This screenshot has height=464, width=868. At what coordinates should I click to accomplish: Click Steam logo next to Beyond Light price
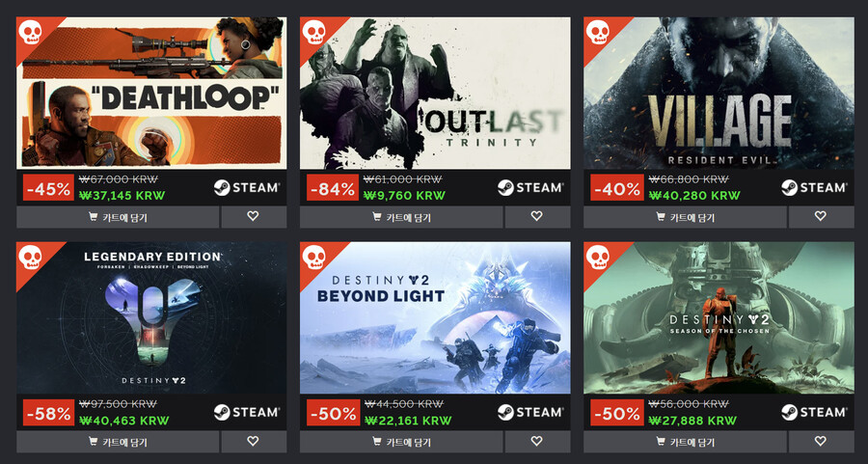coord(530,413)
